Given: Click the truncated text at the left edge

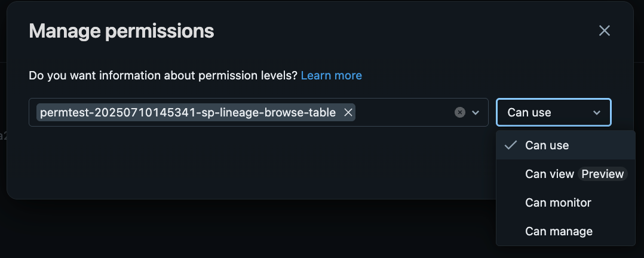Looking at the screenshot, I should (3, 136).
